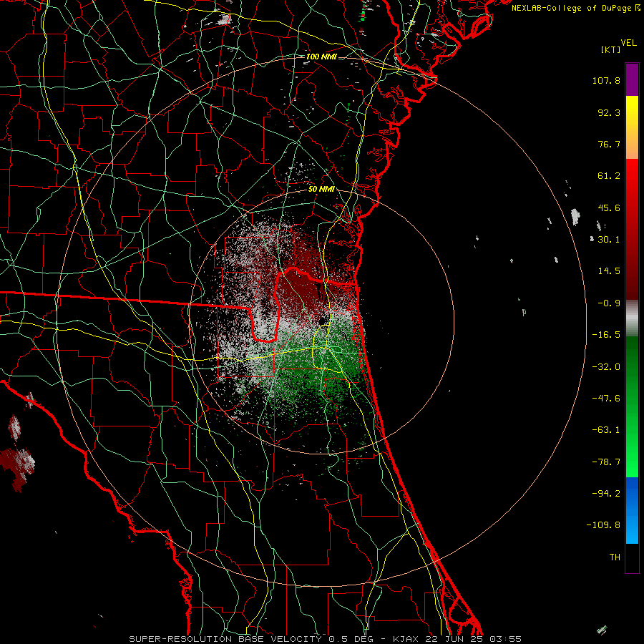The width and height of the screenshot is (644, 644).
Task: Click the black TH segment of the color bar
Action: click(x=632, y=557)
